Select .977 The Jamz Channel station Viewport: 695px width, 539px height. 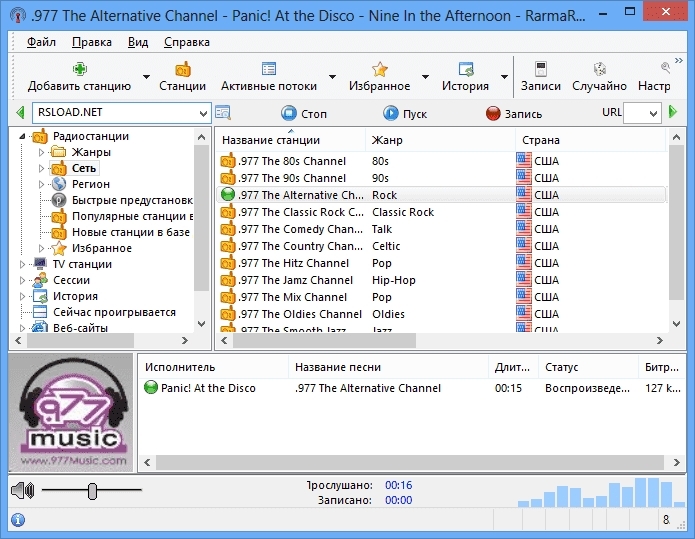coord(296,280)
